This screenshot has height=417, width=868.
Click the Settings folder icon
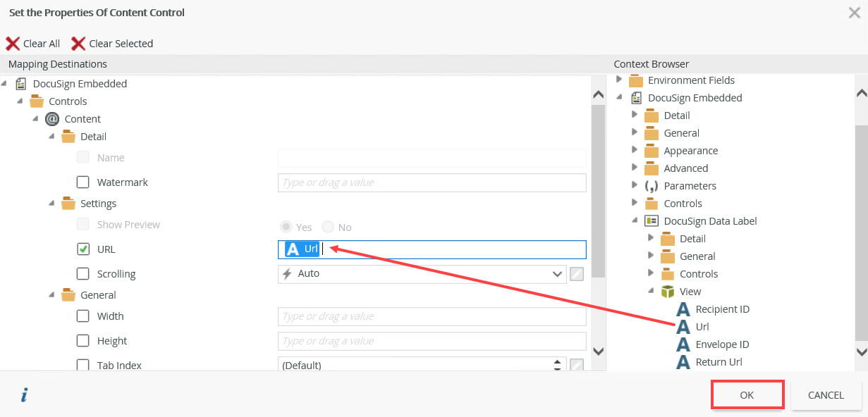point(68,204)
